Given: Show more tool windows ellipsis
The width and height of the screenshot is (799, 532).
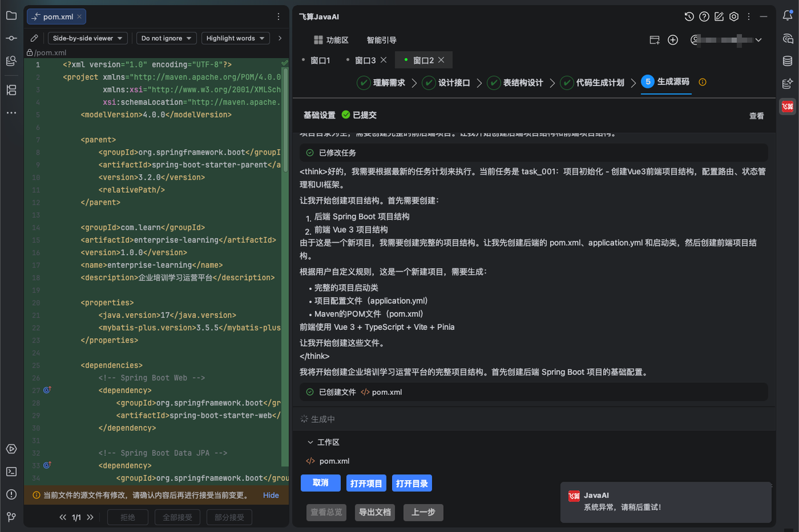Looking at the screenshot, I should [x=11, y=113].
